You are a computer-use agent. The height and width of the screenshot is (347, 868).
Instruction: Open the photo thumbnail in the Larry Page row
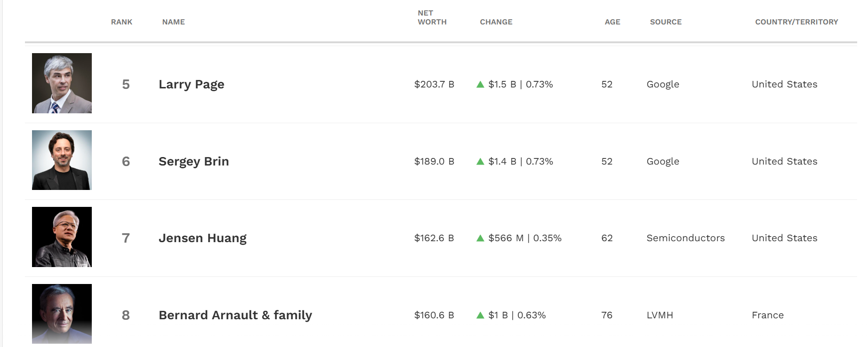click(62, 83)
